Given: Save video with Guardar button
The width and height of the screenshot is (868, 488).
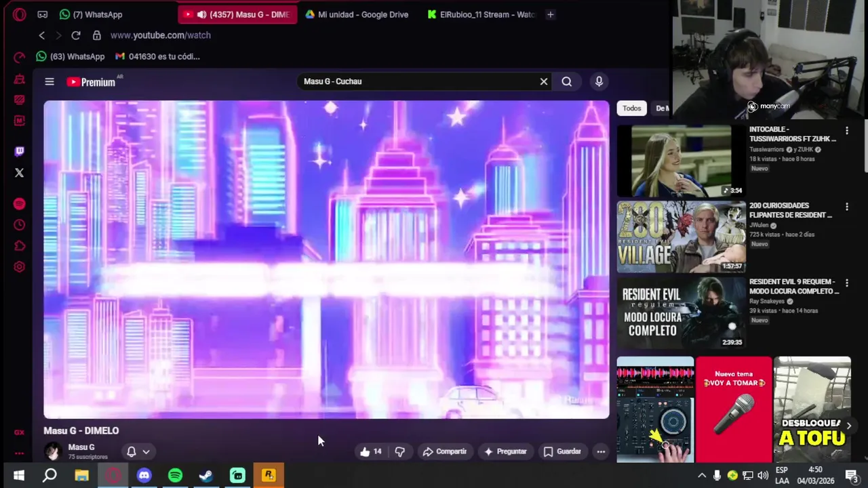Looking at the screenshot, I should point(562,451).
